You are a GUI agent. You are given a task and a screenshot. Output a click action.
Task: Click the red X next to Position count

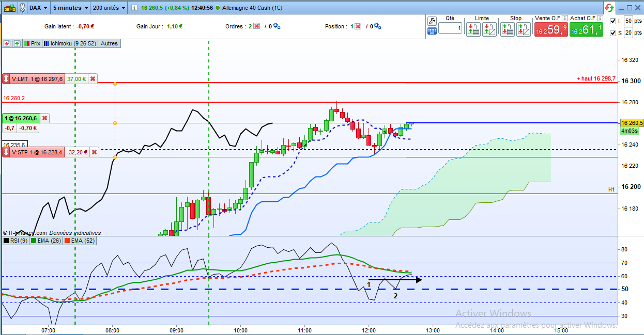tap(357, 26)
